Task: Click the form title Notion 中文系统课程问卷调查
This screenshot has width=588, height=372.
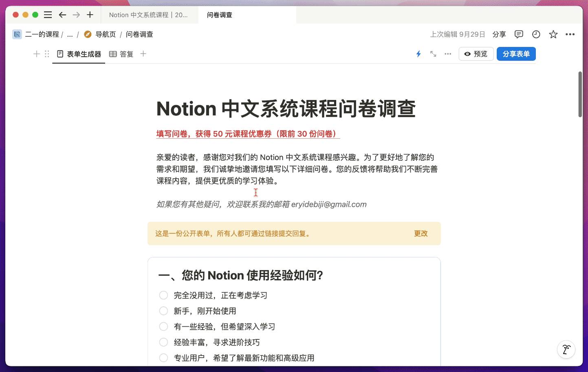Action: point(286,108)
